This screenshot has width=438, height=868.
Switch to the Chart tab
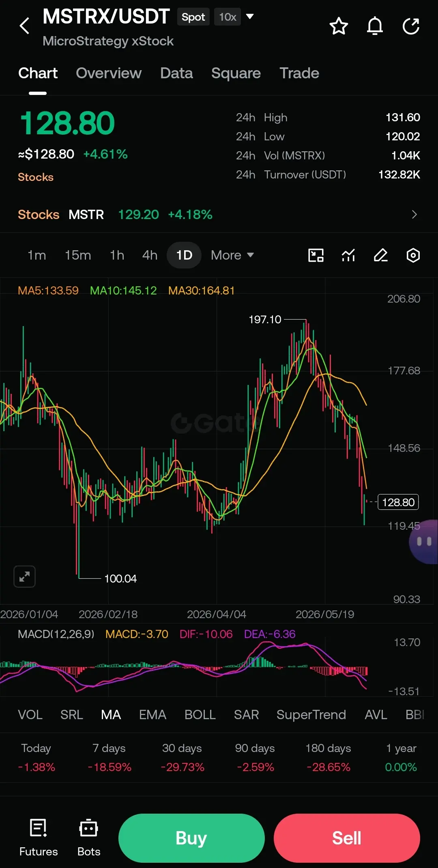point(38,73)
